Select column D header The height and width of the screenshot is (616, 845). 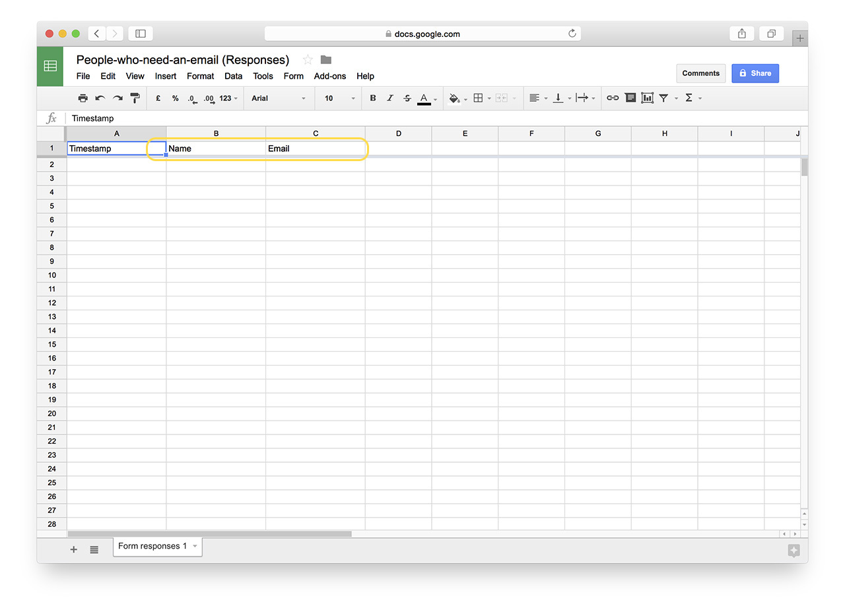click(x=399, y=133)
